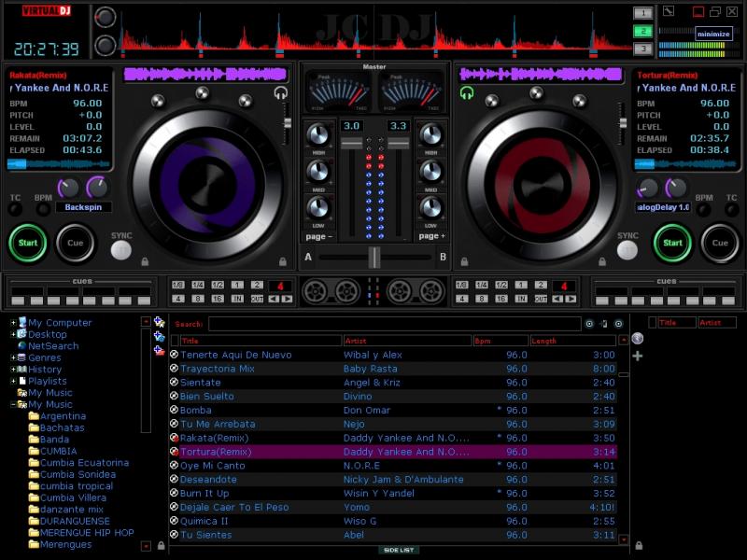Viewport: 747px width, 560px height.
Task: Click speaker icon next to search bar
Action: pos(603,324)
